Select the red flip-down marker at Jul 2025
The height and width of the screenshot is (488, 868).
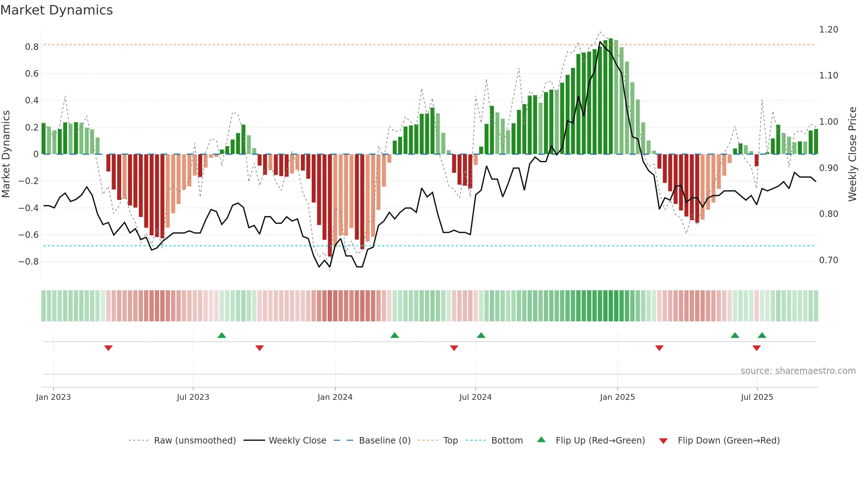(x=757, y=348)
